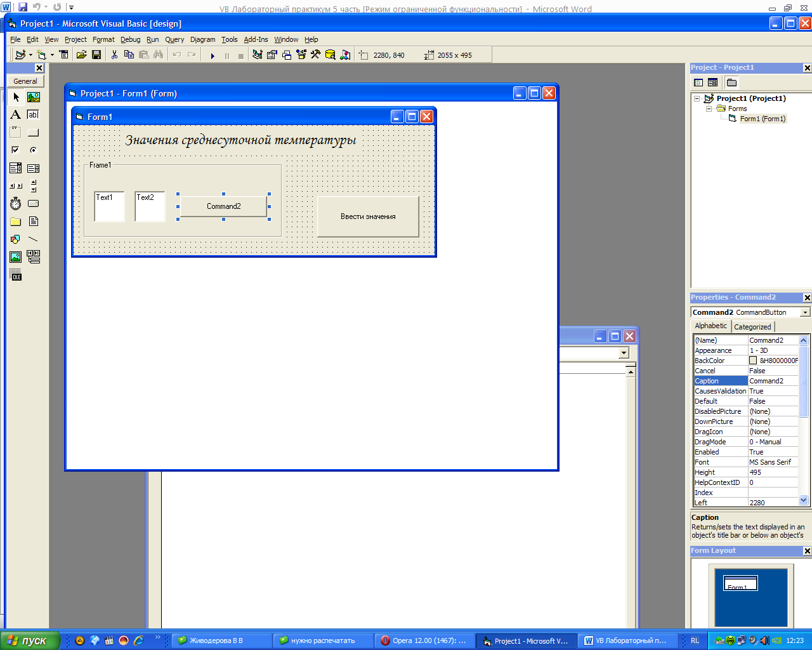Select the Label control tool
Viewport: 812px width, 650px height.
click(x=16, y=115)
